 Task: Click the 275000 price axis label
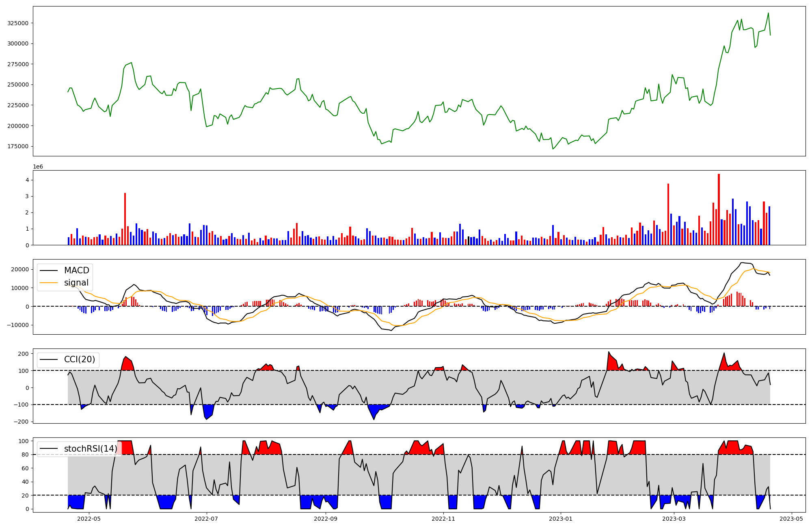[18, 64]
